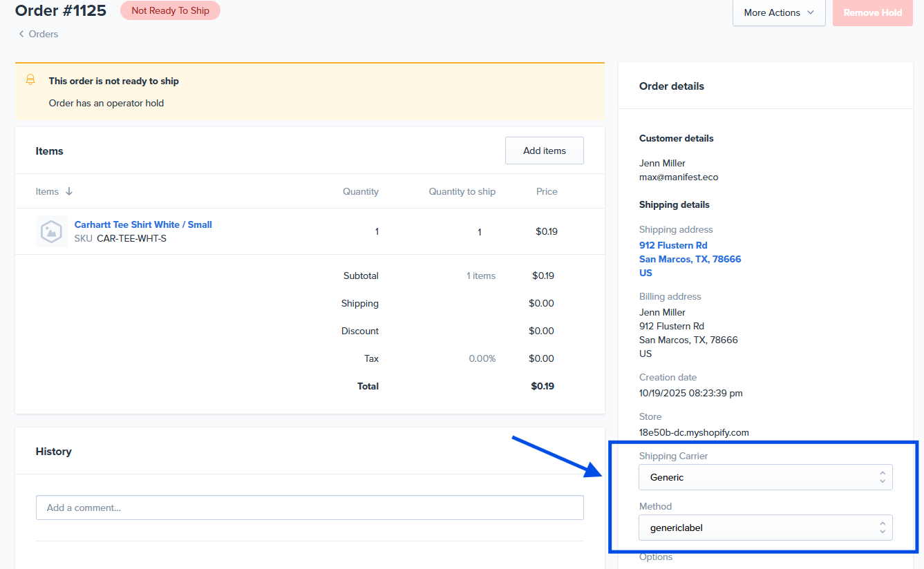Click the Price column header
Screen dimensions: 924x569
tap(546, 191)
